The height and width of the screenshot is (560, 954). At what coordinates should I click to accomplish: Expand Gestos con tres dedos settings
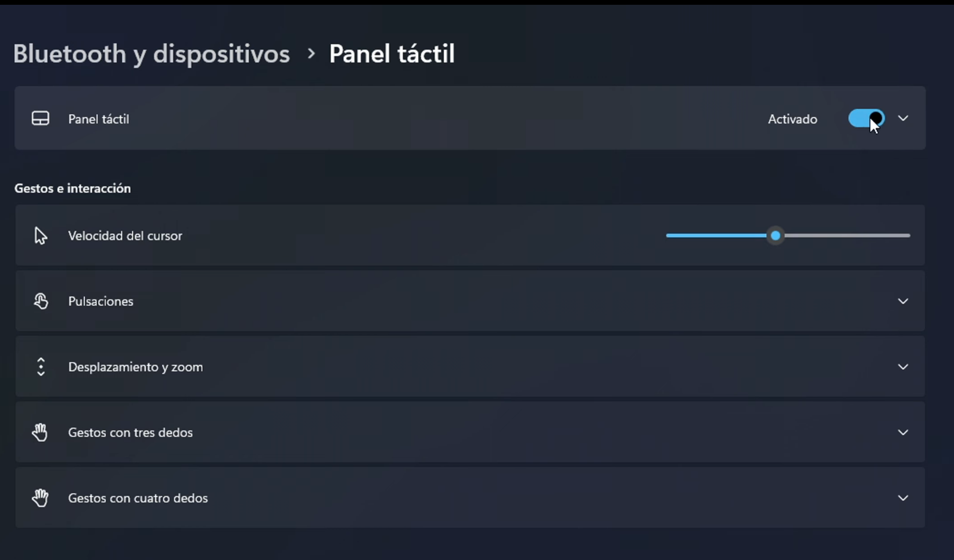coord(903,432)
